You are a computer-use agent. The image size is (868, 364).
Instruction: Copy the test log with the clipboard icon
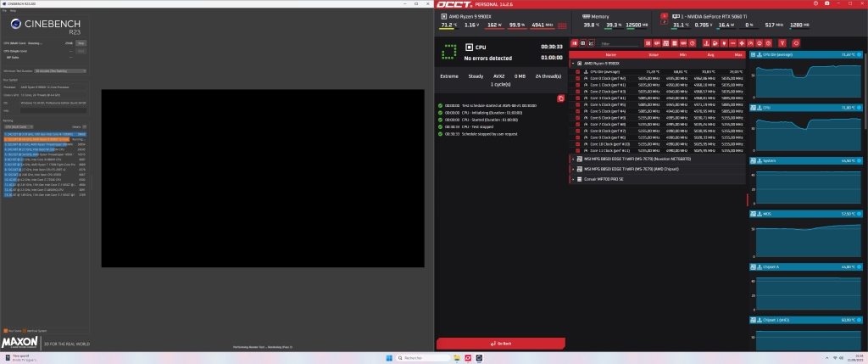click(x=561, y=98)
